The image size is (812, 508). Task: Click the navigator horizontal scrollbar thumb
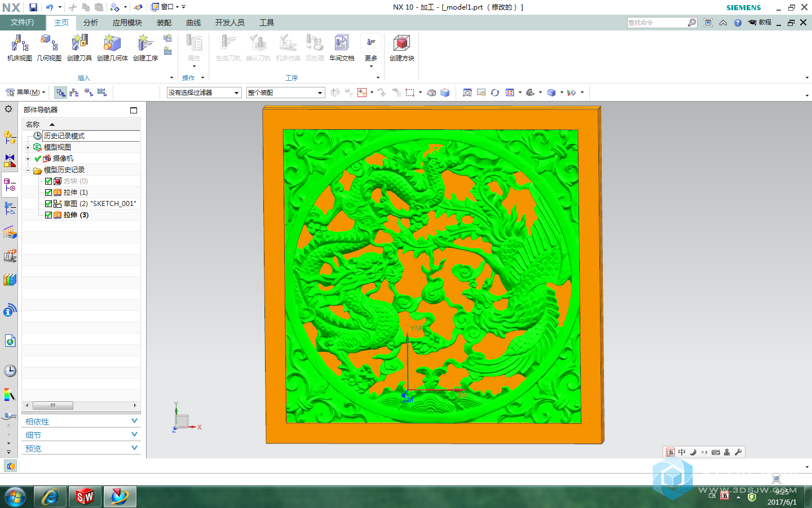(52, 405)
